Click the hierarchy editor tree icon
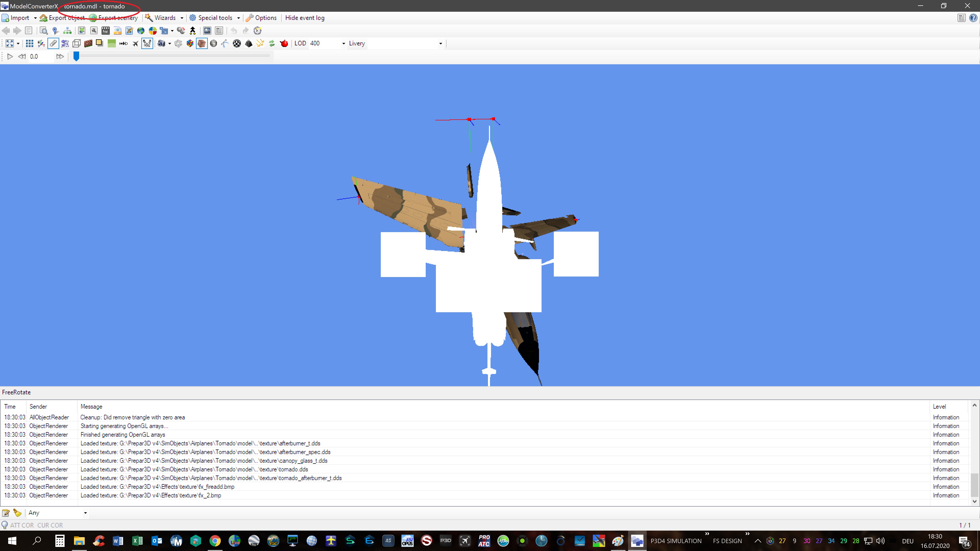 (67, 31)
